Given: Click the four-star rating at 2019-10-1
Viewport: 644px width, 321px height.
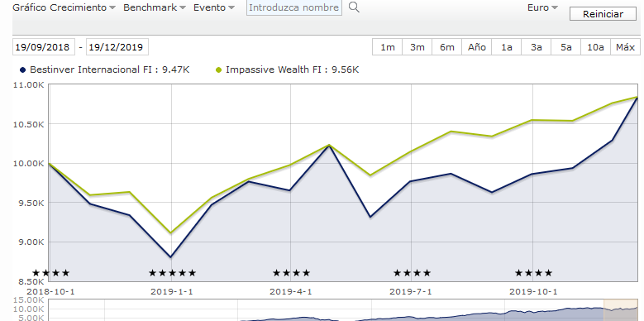Looking at the screenshot, I should (x=533, y=273).
